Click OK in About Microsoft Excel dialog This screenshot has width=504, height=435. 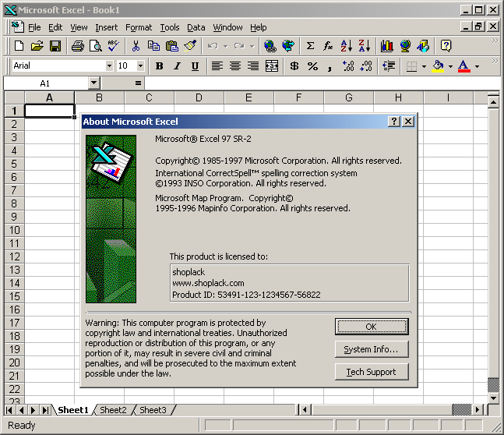[372, 327]
